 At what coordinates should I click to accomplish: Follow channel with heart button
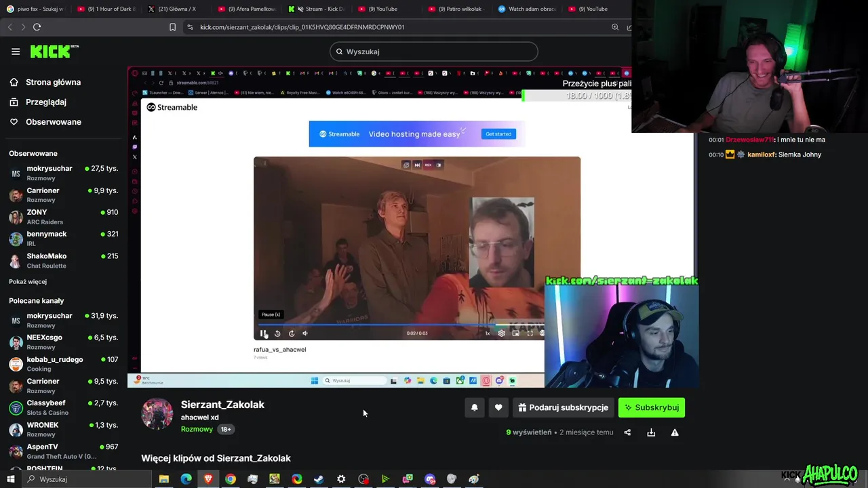[498, 407]
